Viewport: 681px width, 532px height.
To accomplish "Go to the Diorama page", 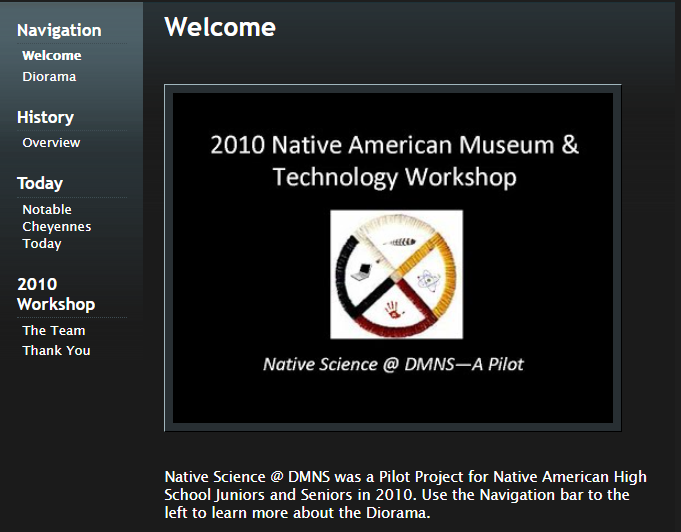I will 49,76.
